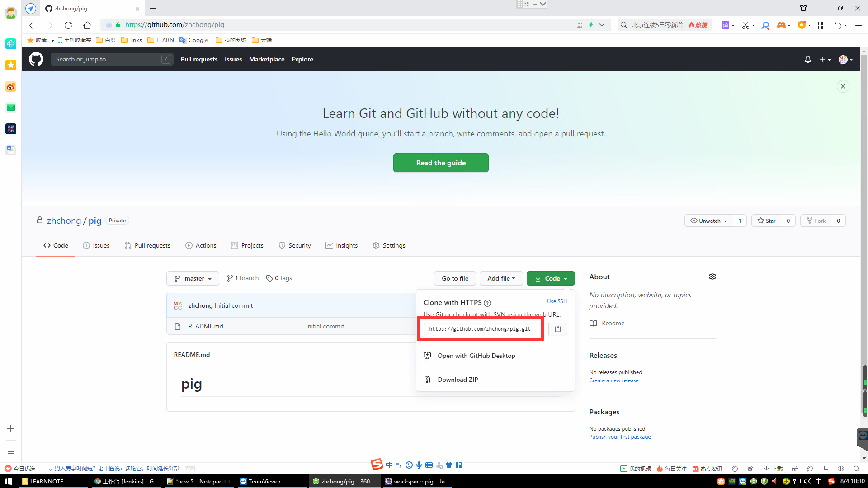Star the repository
This screenshot has width=868, height=488.
[766, 221]
